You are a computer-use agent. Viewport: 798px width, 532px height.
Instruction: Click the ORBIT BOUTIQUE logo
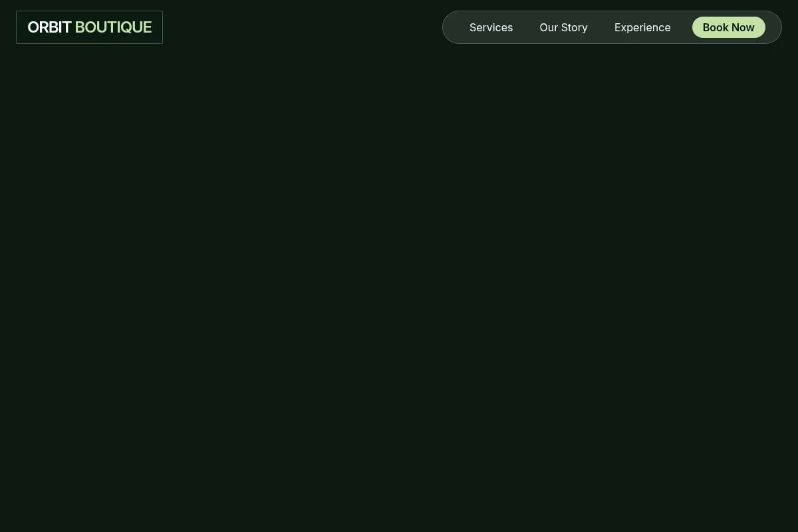89,27
